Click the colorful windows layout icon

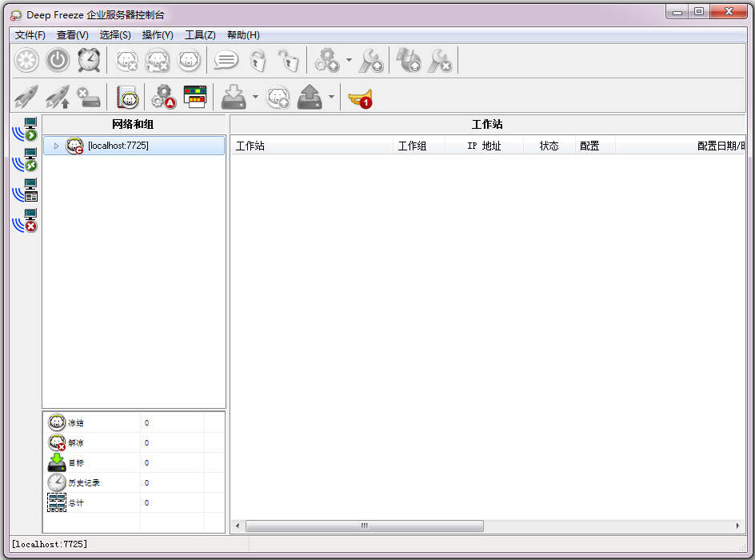(195, 97)
